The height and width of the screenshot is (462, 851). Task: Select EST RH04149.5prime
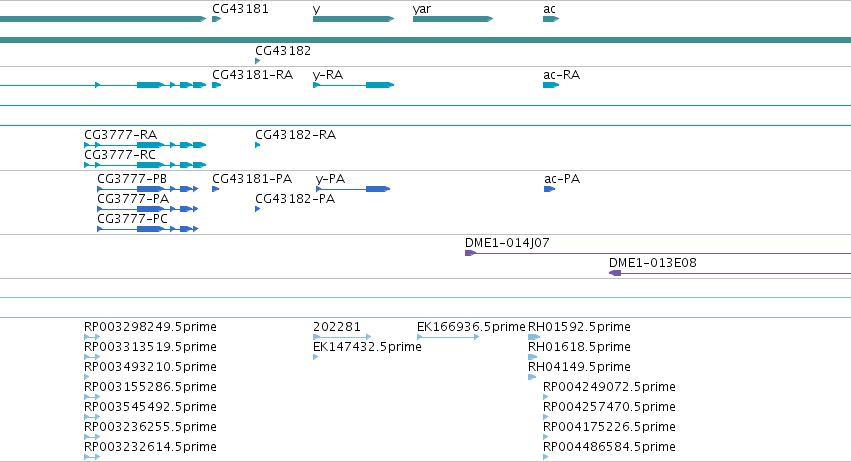pos(579,367)
